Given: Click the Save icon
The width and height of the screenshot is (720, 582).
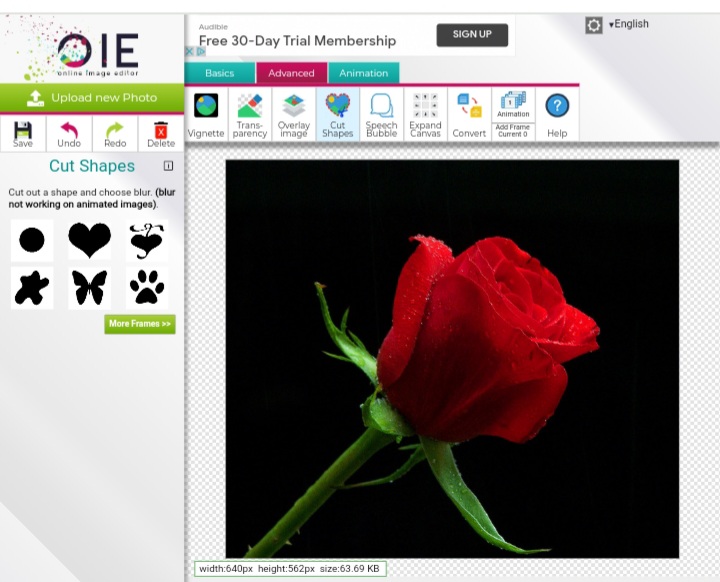Looking at the screenshot, I should [23, 134].
